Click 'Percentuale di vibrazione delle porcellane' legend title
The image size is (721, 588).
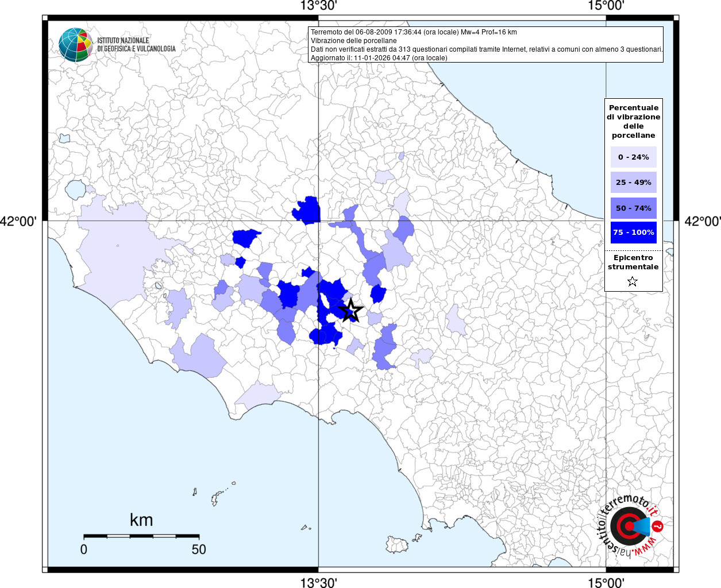pos(633,121)
